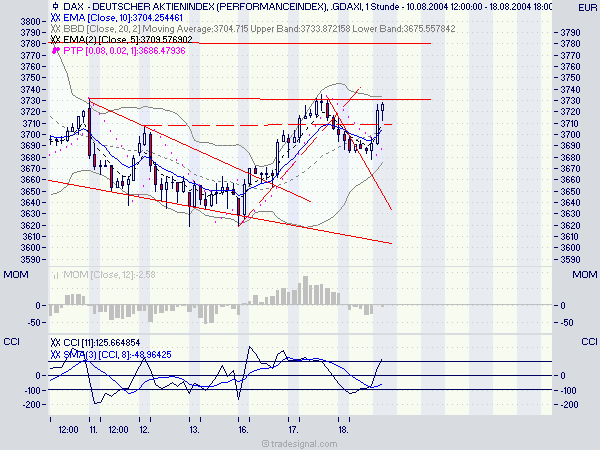Viewport: 600px width, 450px height.
Task: Select the BBD [Close, 20, 2] Bollinger legend
Action: coord(259,29)
